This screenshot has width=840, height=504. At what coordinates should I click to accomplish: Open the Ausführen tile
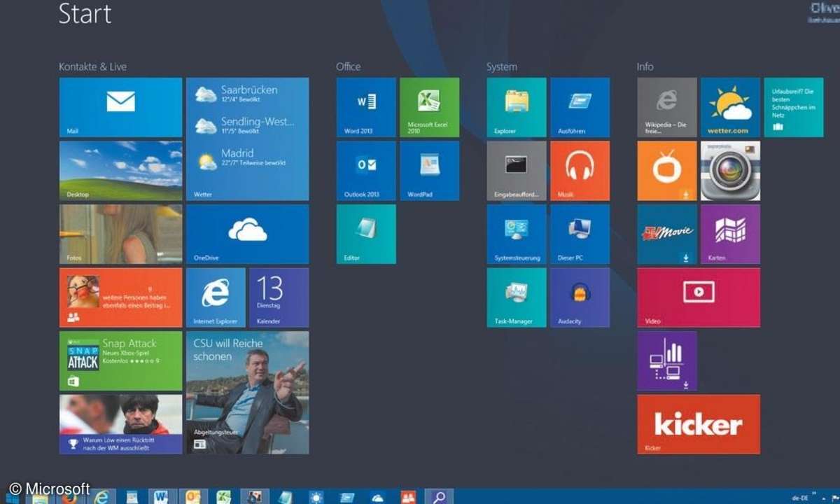[580, 107]
